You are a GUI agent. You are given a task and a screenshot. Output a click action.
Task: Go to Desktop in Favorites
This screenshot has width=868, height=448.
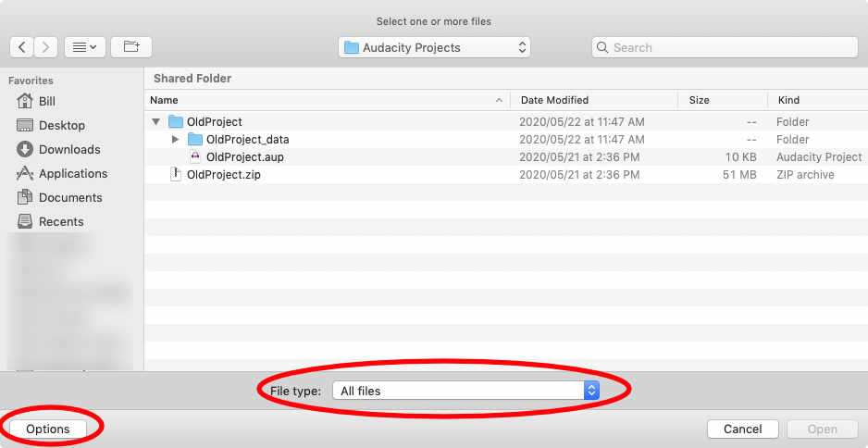[x=61, y=125]
